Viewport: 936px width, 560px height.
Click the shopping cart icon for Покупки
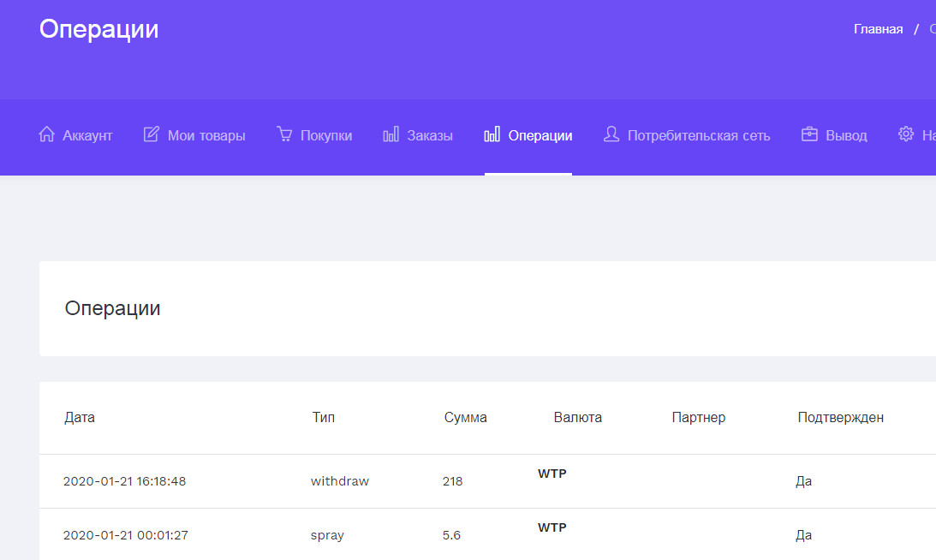point(284,135)
